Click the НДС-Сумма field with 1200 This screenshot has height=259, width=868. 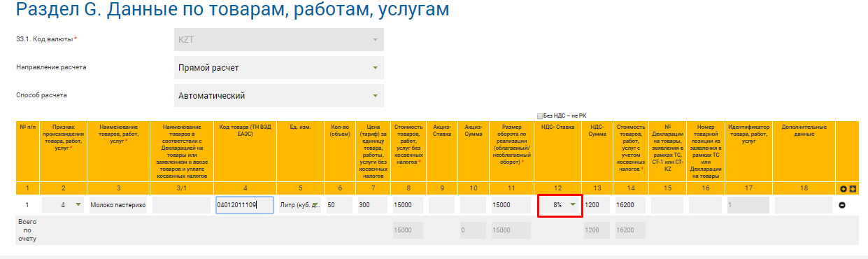coord(597,205)
